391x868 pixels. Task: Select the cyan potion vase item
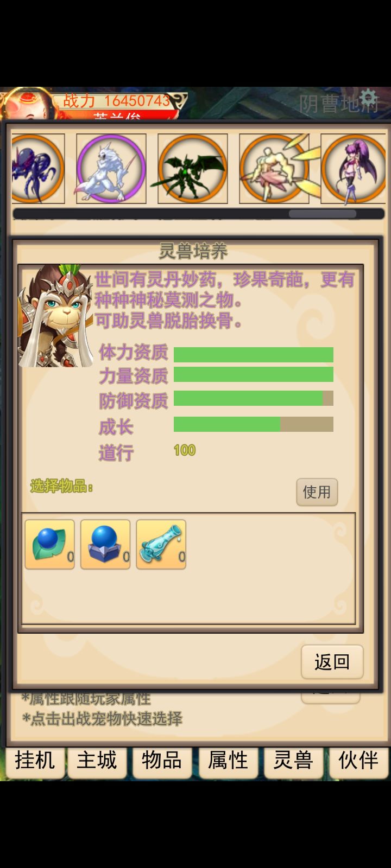point(161,544)
